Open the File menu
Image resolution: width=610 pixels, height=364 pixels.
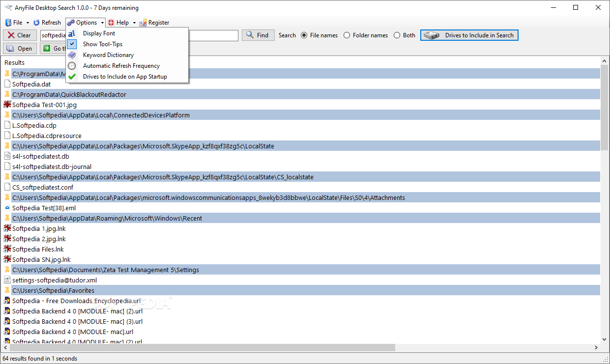pos(14,23)
